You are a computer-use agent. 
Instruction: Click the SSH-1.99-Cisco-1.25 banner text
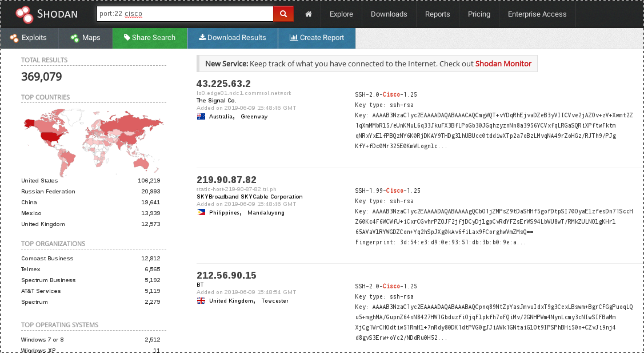click(387, 191)
